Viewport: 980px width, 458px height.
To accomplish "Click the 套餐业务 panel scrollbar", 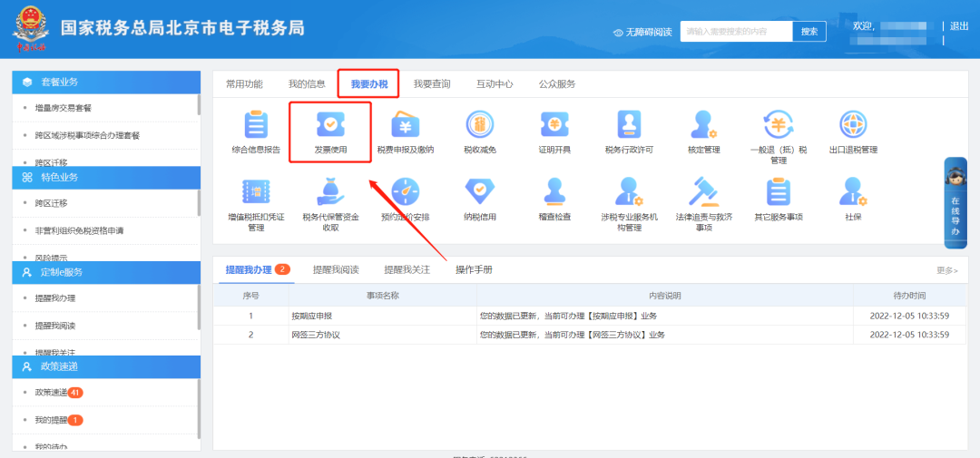I will 199,104.
